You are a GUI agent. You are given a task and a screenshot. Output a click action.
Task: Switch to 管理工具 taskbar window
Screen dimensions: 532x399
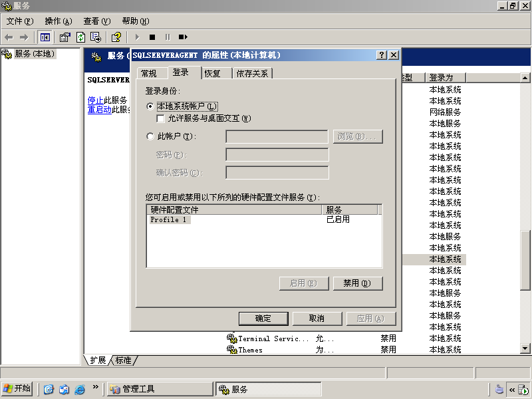coord(160,389)
